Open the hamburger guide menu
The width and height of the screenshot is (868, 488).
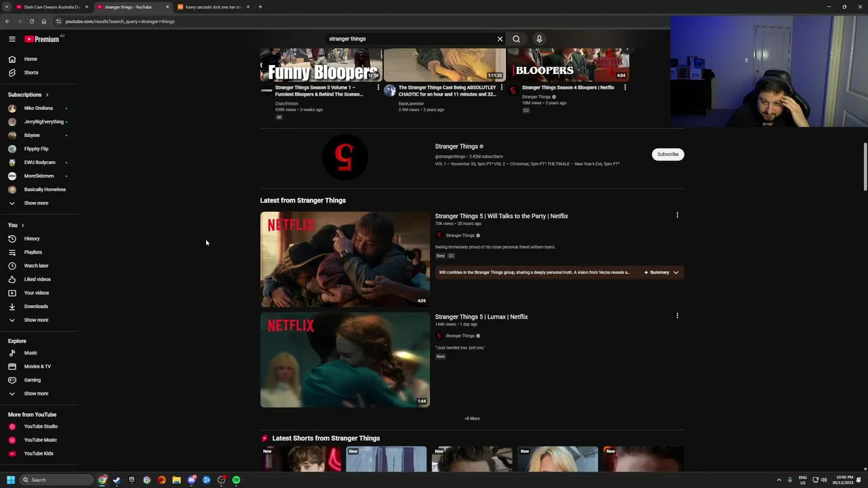click(x=12, y=39)
